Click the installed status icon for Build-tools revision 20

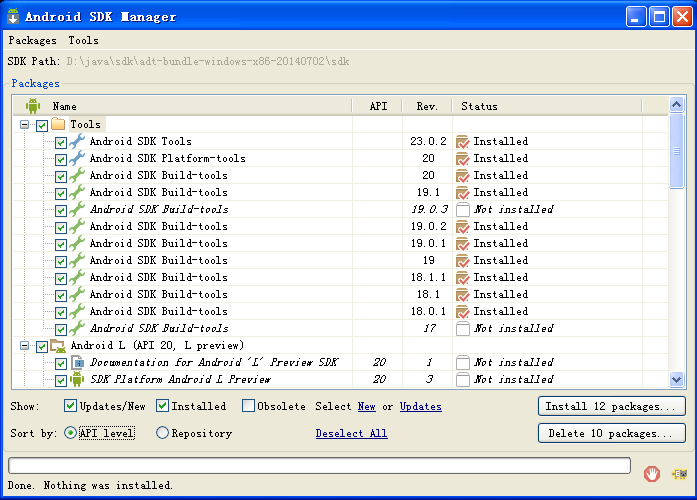coord(463,176)
